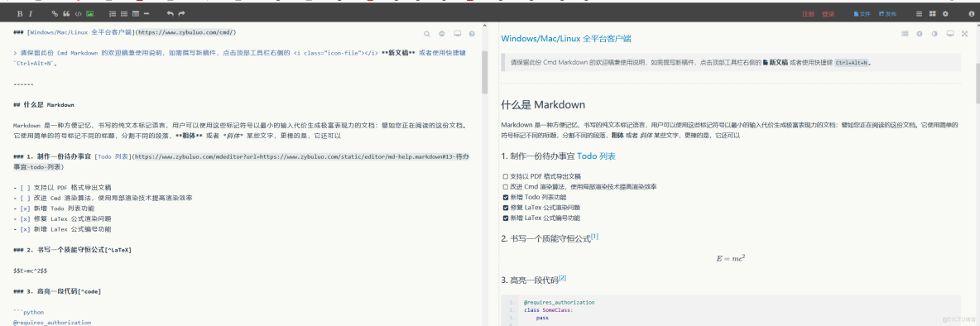This screenshot has height=326, width=980.
Task: Open search in the editor pane
Action: point(427,34)
